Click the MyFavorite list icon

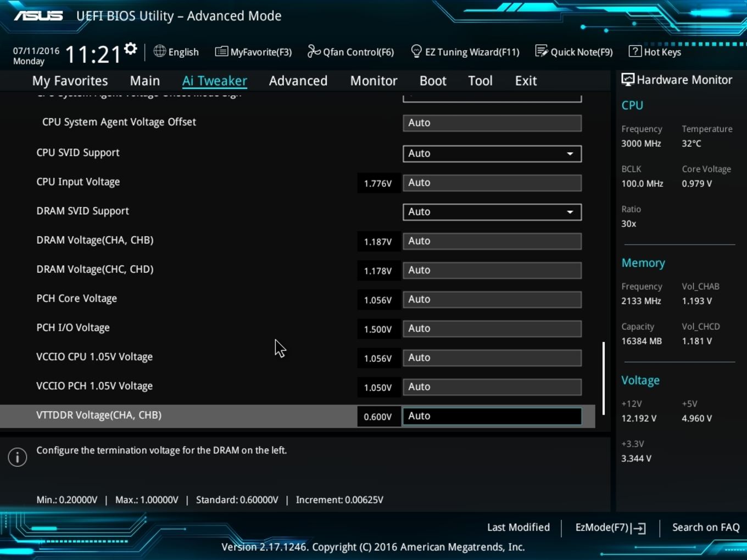pos(221,52)
